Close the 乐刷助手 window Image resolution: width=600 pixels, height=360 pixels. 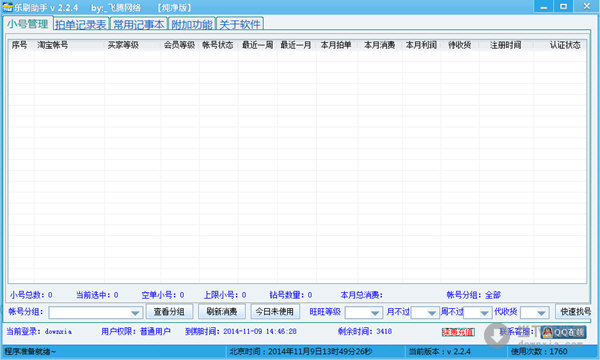[587, 7]
